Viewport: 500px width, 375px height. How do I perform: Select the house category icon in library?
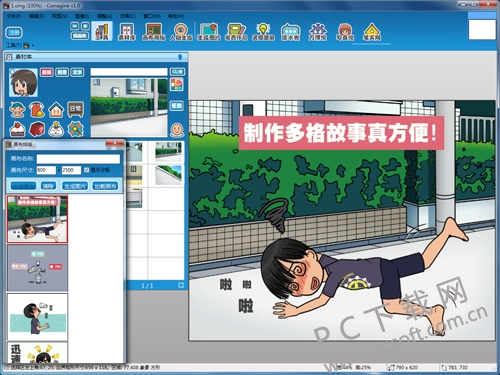tap(56, 110)
